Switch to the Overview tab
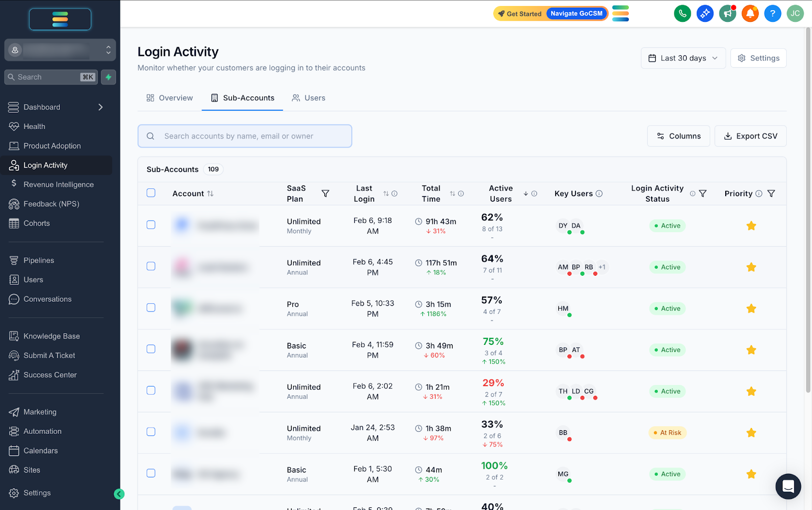The height and width of the screenshot is (510, 812). (x=170, y=98)
